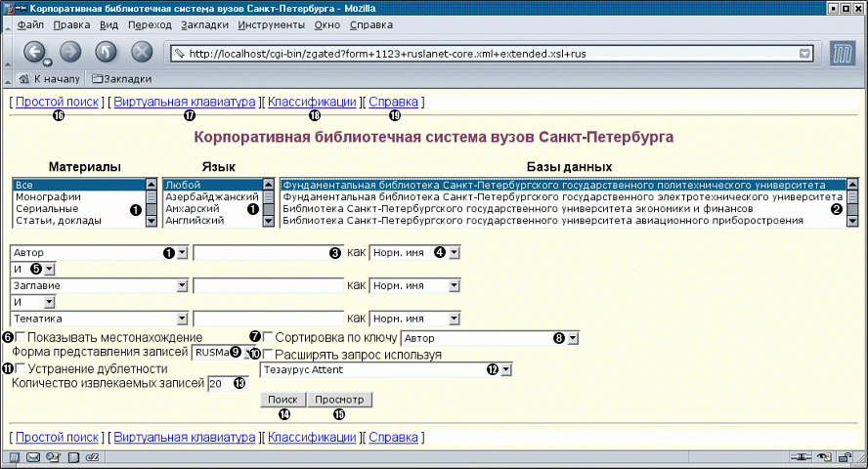Open the 'Норм. имя' dropdown in Автор row
Image resolution: width=868 pixels, height=469 pixels.
click(x=414, y=253)
